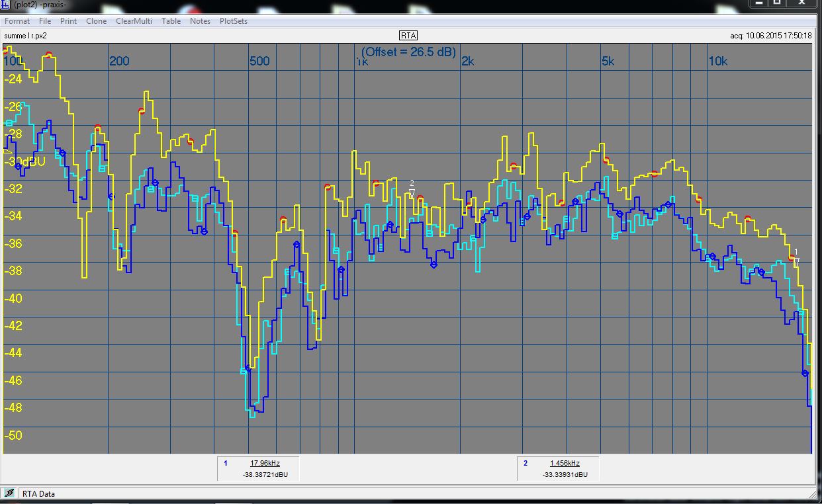
Task: Click the summe l r.px2 file name label
Action: tap(26, 36)
